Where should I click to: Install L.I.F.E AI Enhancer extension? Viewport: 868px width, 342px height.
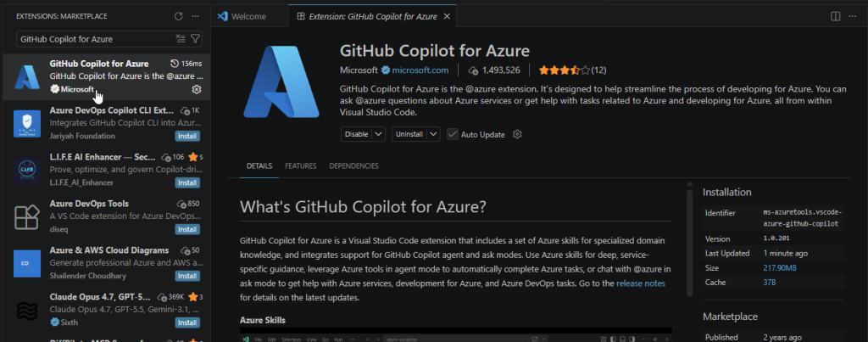(187, 182)
